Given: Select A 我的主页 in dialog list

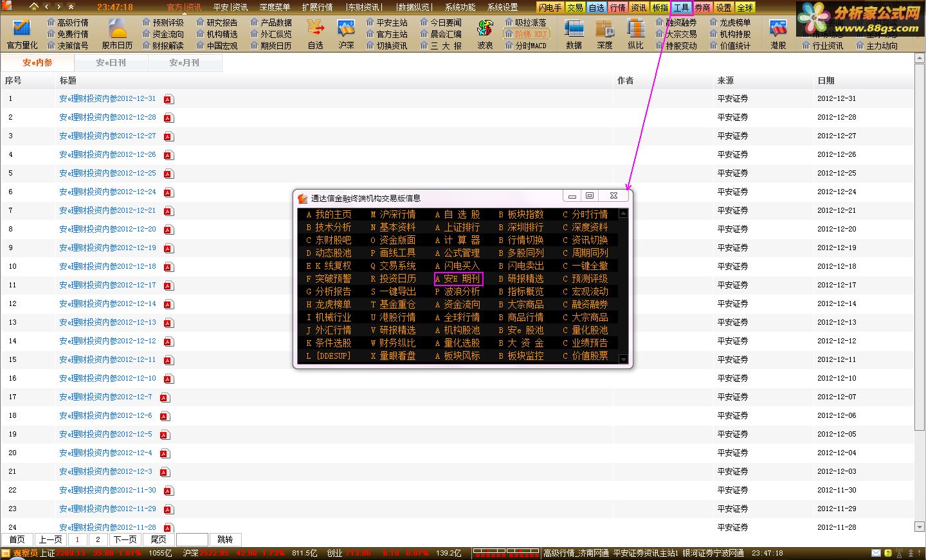Looking at the screenshot, I should (329, 214).
